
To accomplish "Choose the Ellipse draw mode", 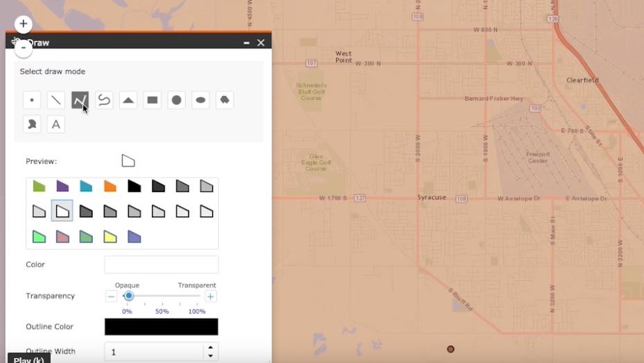I will [200, 100].
